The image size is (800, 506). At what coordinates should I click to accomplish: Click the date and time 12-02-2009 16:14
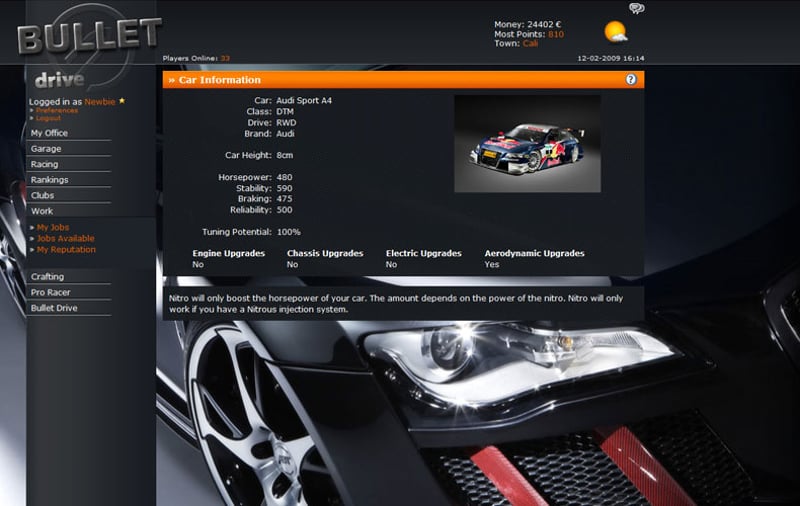coord(611,58)
